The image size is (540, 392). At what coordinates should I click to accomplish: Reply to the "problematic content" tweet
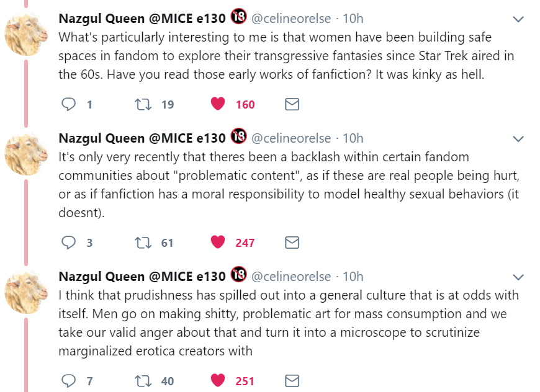click(69, 243)
